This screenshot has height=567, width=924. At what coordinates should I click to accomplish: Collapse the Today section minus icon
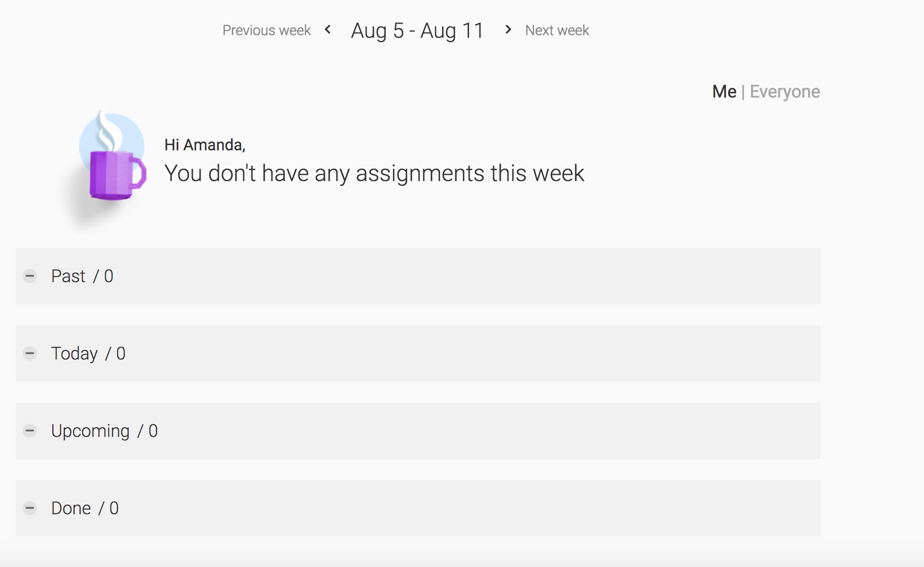pos(30,353)
